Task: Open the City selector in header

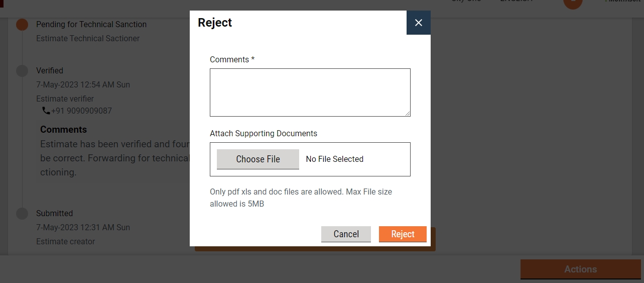Action: point(466,2)
